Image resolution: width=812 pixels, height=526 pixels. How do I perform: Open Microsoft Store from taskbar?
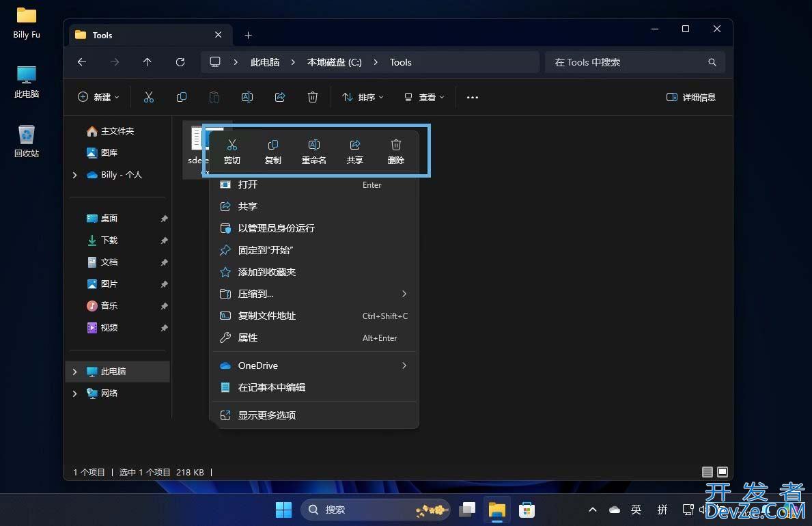coord(527,510)
